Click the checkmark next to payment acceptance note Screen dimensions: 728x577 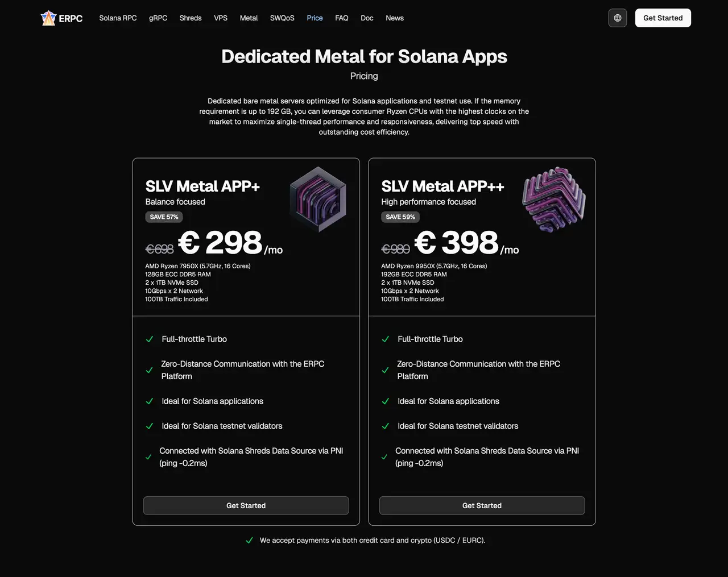(249, 540)
